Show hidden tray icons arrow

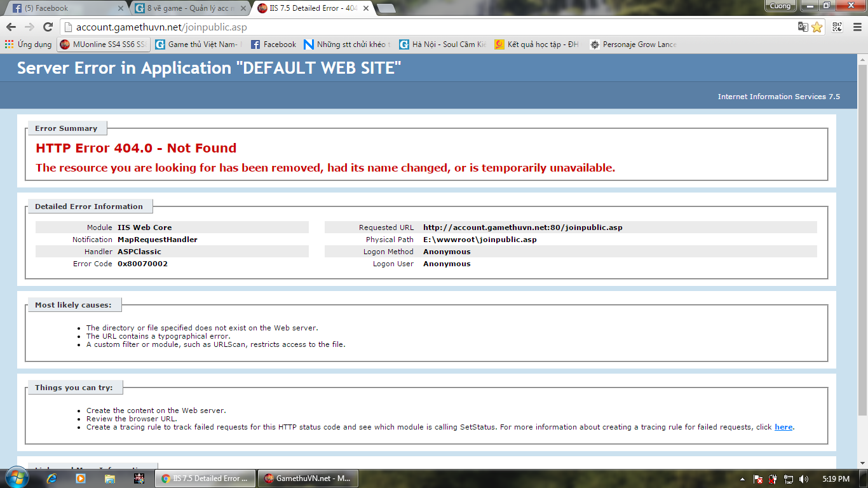click(x=743, y=479)
